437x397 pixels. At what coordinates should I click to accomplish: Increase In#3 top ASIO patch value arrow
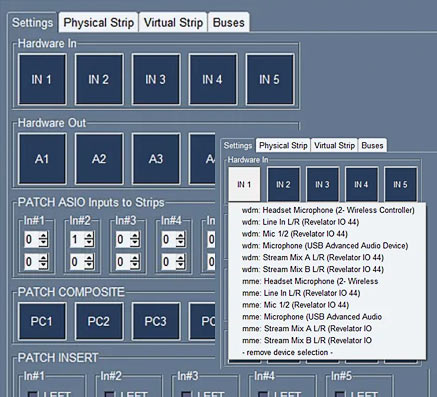coord(135,236)
